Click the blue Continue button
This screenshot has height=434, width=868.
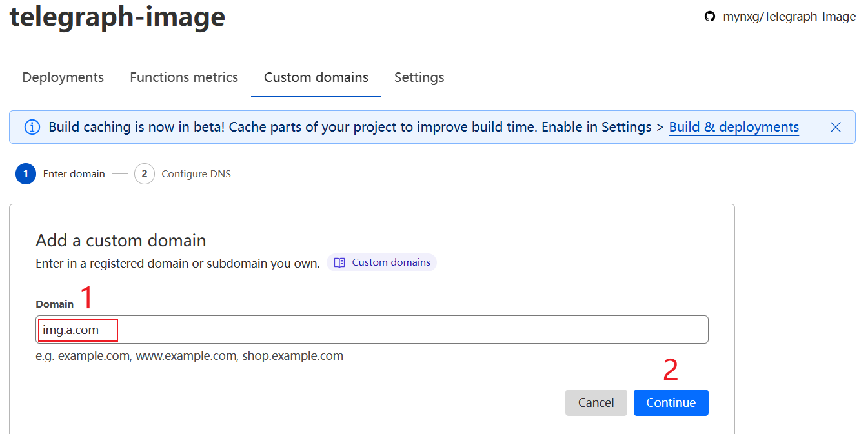671,402
